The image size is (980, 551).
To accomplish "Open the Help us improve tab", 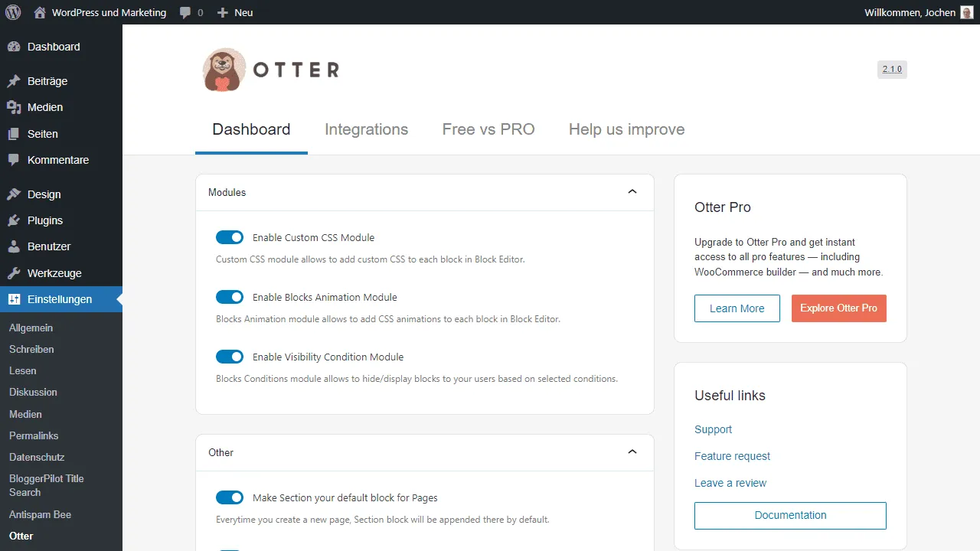I will (x=626, y=129).
